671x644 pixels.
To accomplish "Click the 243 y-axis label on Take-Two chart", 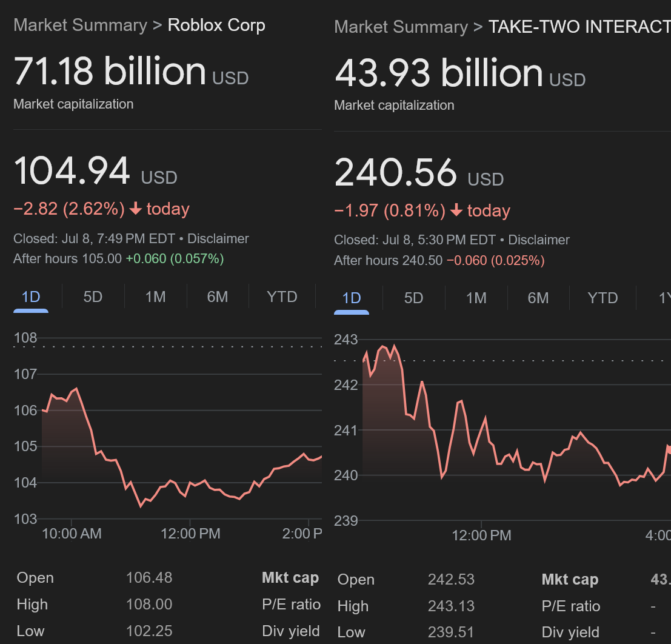I will coord(346,340).
